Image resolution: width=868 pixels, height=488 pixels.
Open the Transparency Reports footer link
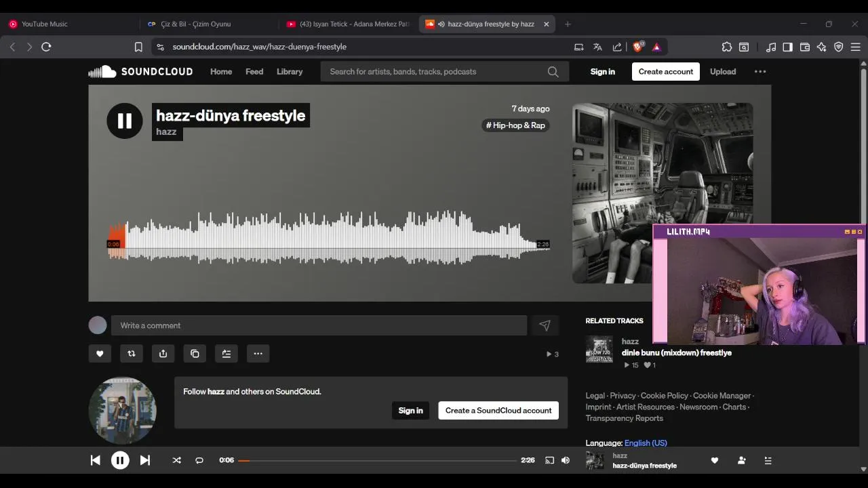[x=625, y=418]
